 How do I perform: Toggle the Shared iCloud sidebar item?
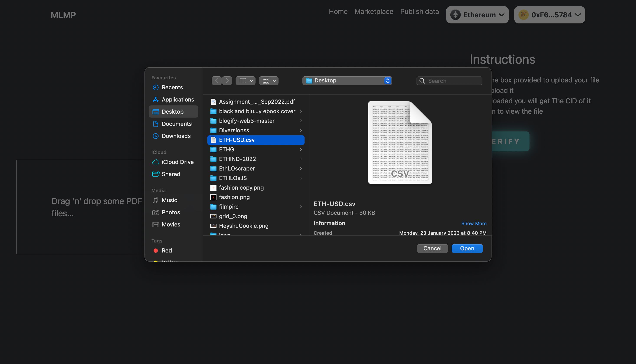click(x=171, y=174)
